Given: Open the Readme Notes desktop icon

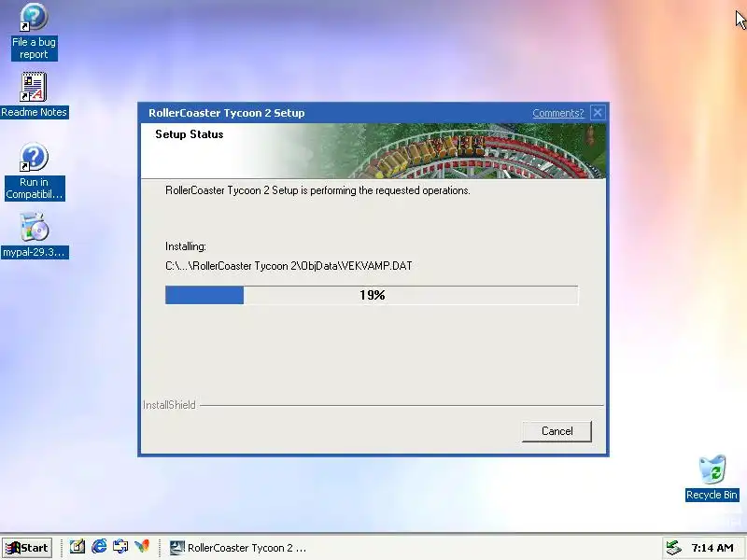Looking at the screenshot, I should click(x=34, y=95).
